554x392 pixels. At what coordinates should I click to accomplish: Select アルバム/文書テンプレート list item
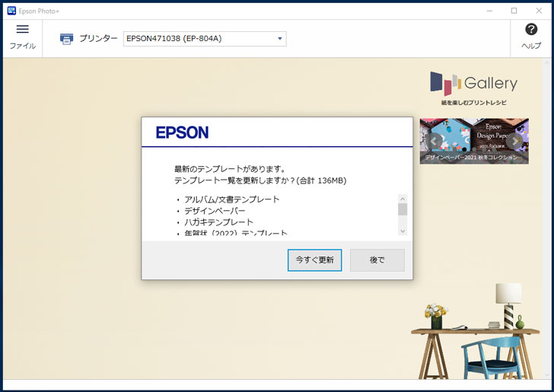(x=232, y=199)
